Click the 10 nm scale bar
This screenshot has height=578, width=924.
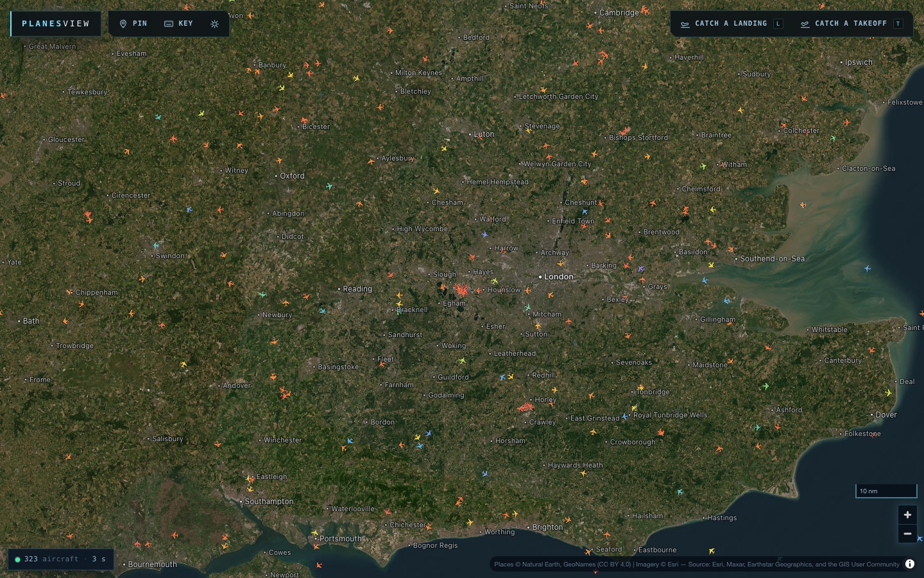click(x=886, y=491)
